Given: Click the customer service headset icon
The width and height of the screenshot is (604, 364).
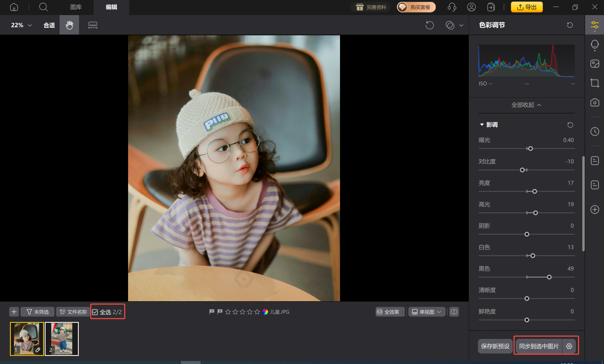Looking at the screenshot, I should [x=452, y=7].
